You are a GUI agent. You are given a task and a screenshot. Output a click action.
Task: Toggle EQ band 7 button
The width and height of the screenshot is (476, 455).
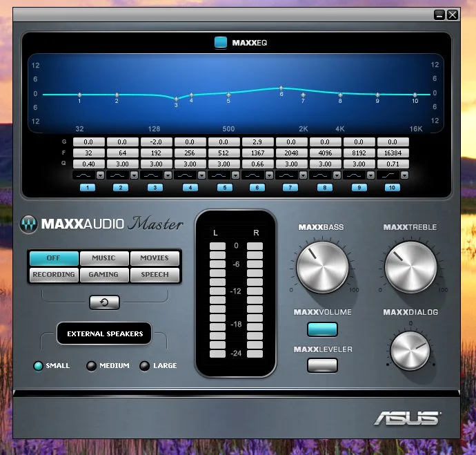coord(290,187)
